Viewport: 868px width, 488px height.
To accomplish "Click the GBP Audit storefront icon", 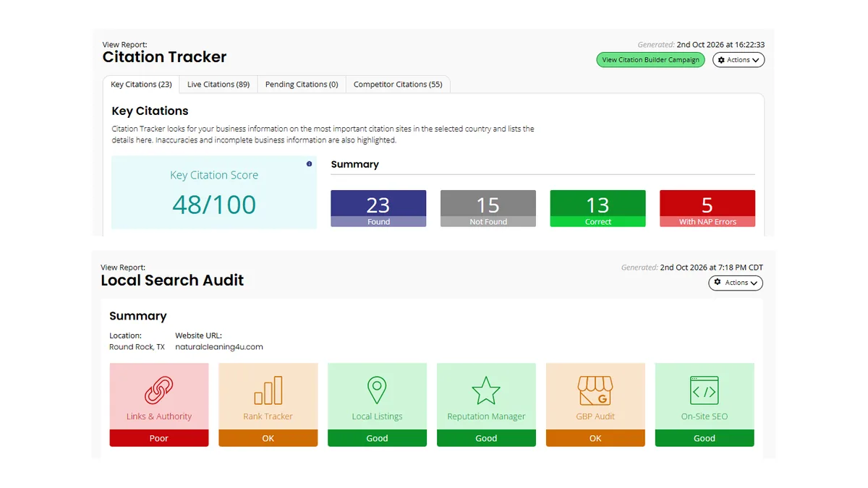I will tap(595, 390).
